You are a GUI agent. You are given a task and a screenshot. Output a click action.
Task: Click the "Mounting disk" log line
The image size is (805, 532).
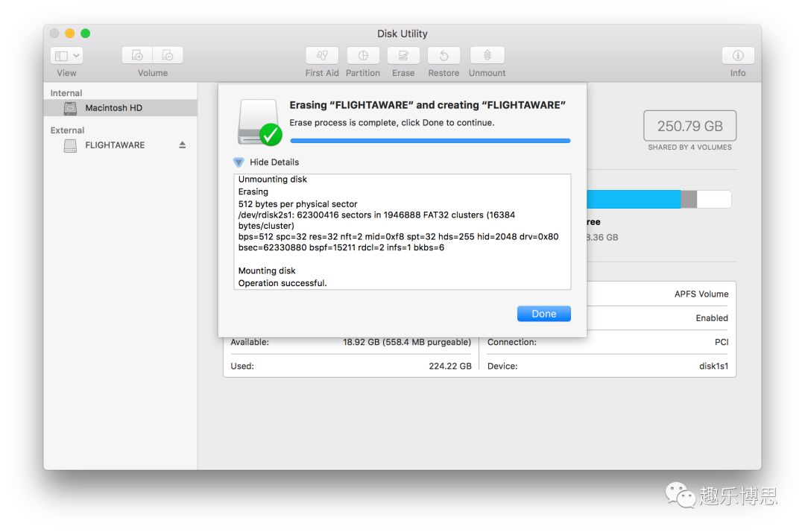(267, 270)
